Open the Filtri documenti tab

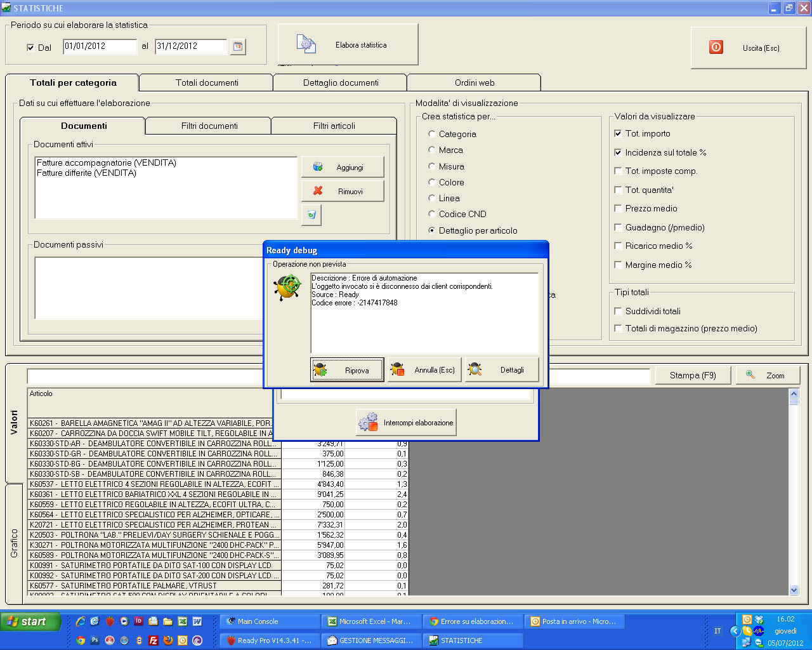point(209,126)
